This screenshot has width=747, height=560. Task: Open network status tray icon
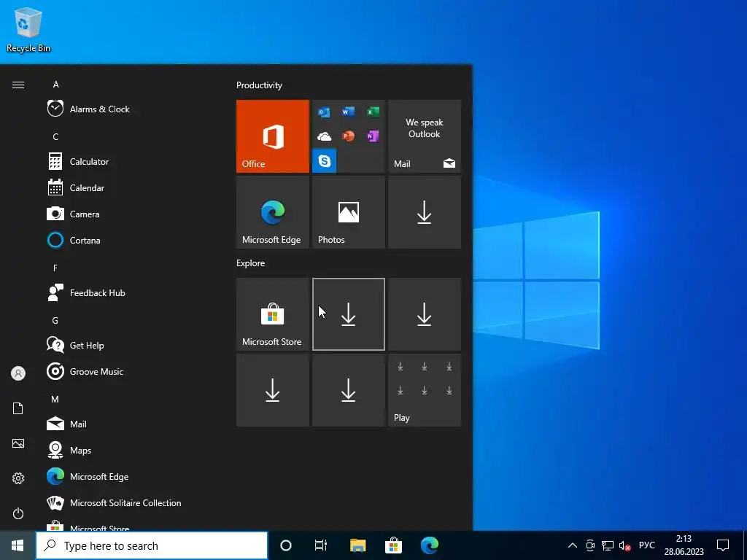tap(608, 545)
